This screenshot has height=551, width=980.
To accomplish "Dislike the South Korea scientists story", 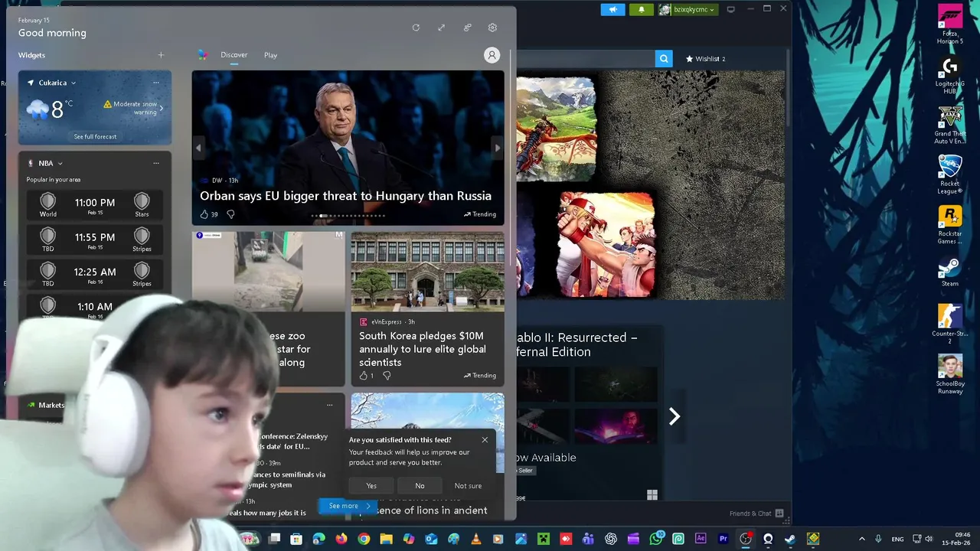I will 387,376.
